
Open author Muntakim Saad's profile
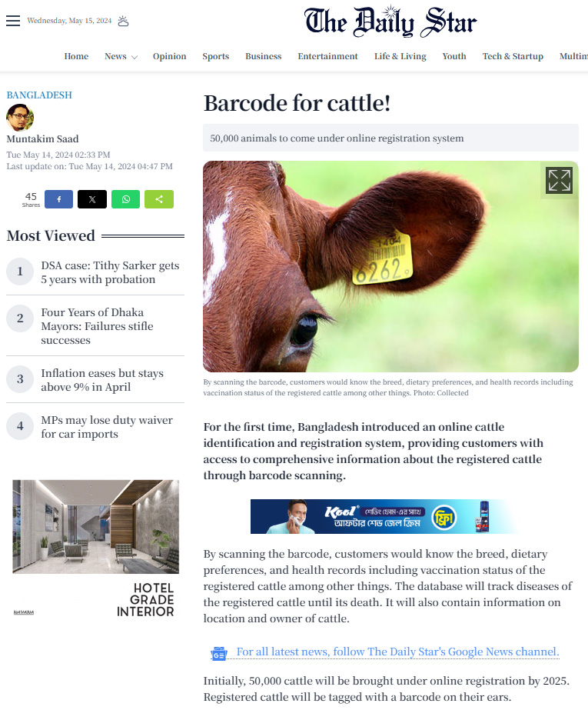42,138
